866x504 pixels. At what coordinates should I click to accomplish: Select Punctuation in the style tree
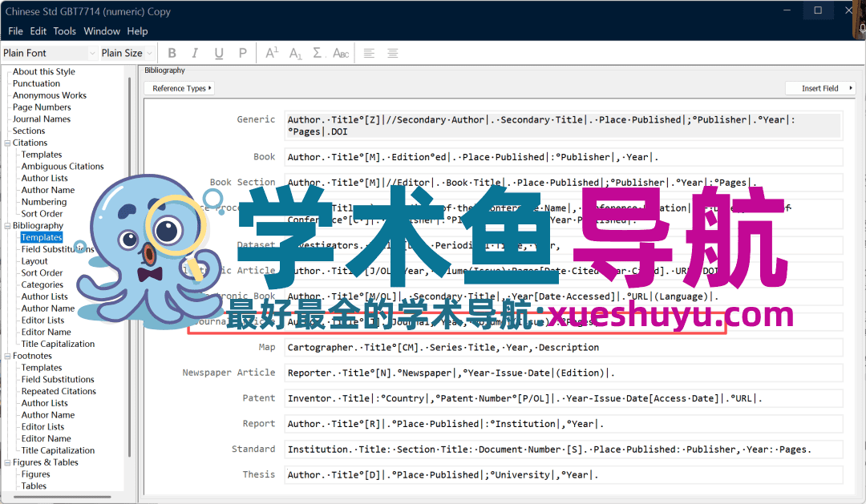tap(36, 83)
